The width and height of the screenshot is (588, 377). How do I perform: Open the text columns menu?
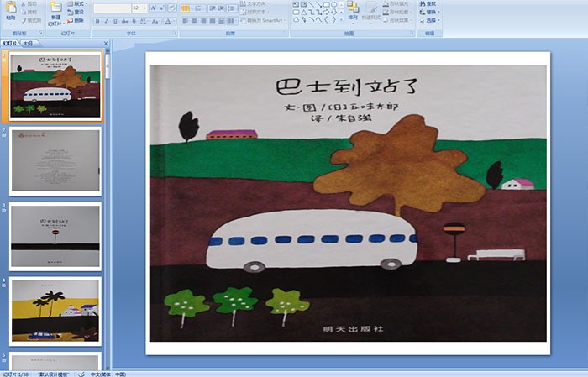[x=232, y=21]
